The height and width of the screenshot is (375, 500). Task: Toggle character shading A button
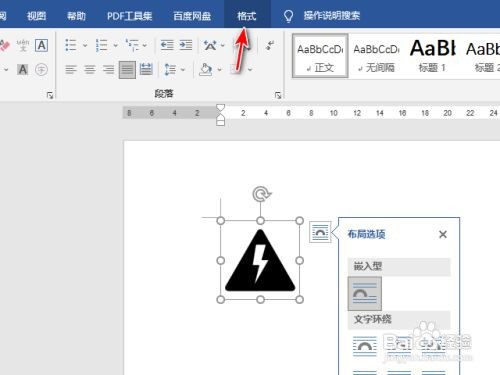[23, 70]
